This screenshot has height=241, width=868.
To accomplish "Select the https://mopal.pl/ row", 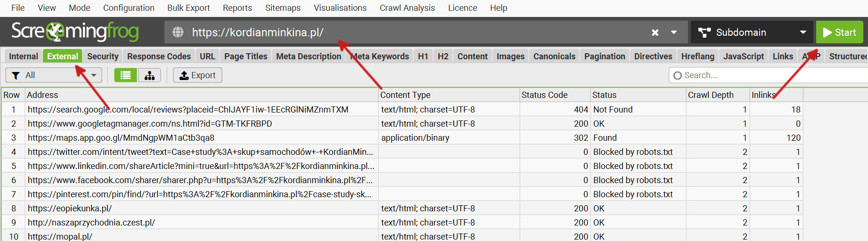I will 402,236.
